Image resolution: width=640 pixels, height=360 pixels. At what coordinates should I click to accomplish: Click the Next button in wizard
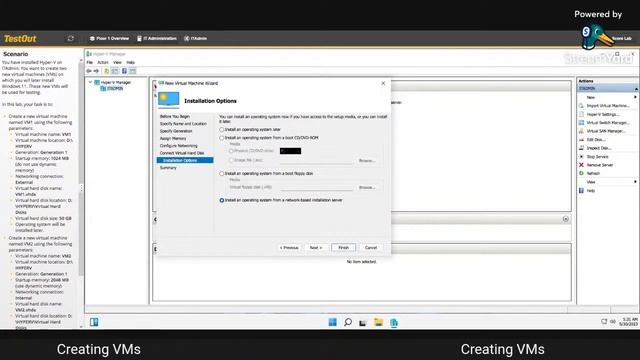click(x=316, y=248)
